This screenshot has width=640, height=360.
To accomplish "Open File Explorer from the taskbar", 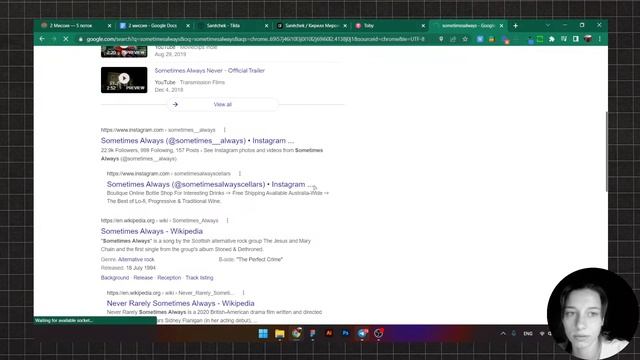I will coord(280,333).
